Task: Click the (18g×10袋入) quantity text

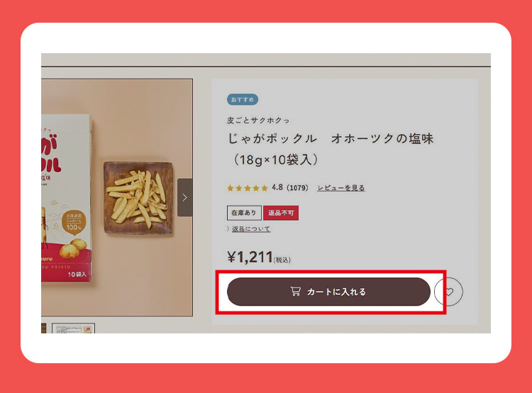Action: click(x=275, y=160)
